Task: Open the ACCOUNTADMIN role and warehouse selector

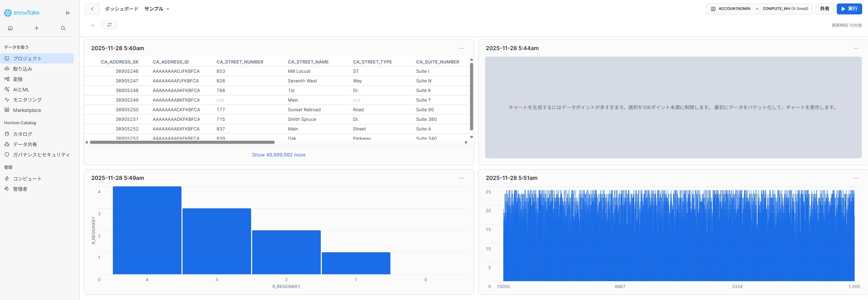Action: (759, 9)
